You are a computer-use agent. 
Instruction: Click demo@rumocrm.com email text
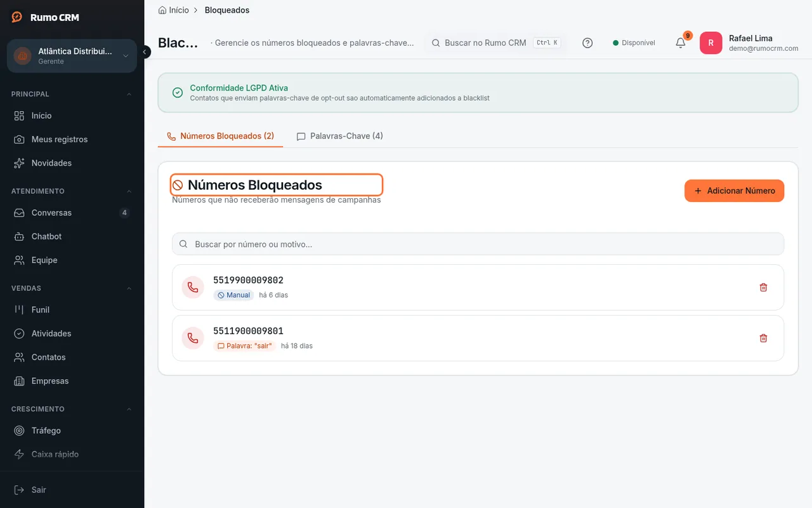point(763,48)
